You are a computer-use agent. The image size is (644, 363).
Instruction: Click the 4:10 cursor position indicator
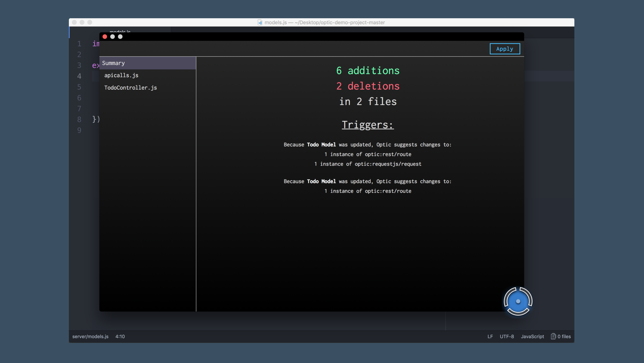click(x=120, y=336)
